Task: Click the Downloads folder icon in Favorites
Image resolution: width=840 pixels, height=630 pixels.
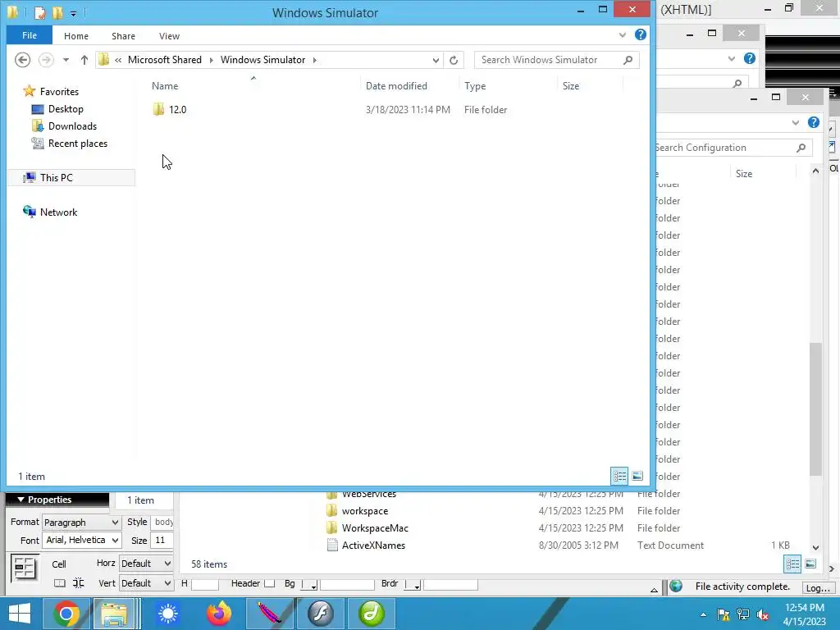Action: coord(38,126)
